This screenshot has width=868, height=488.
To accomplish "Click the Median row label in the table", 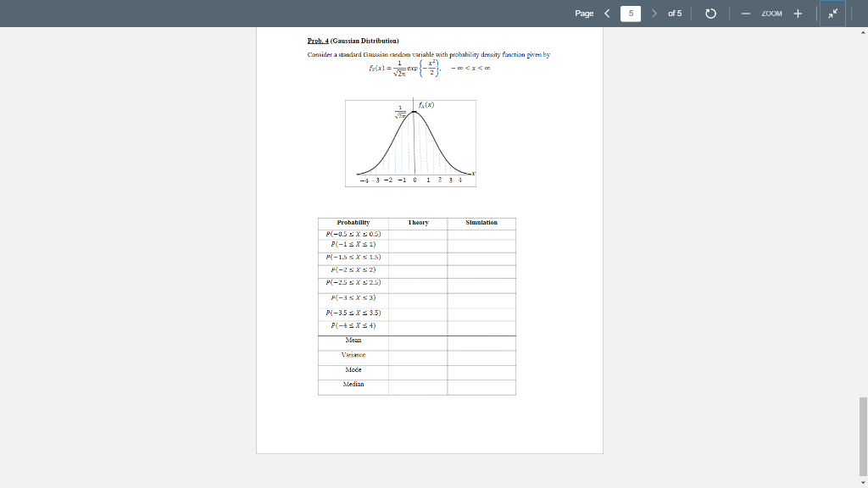I will click(353, 385).
